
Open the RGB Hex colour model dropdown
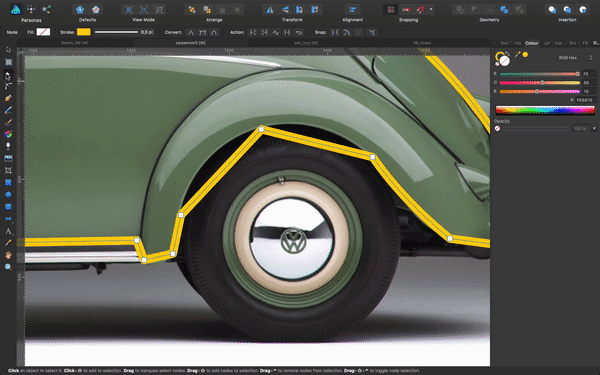(576, 58)
